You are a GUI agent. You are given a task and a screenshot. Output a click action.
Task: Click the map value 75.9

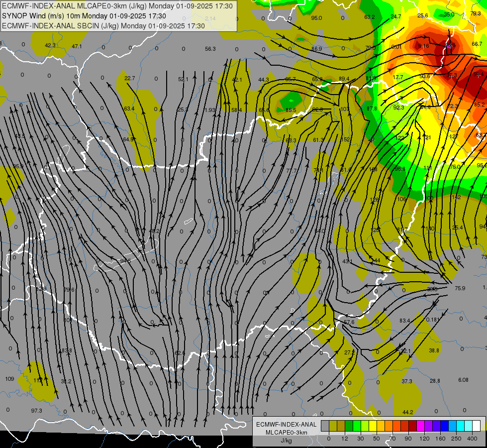pos(460,288)
